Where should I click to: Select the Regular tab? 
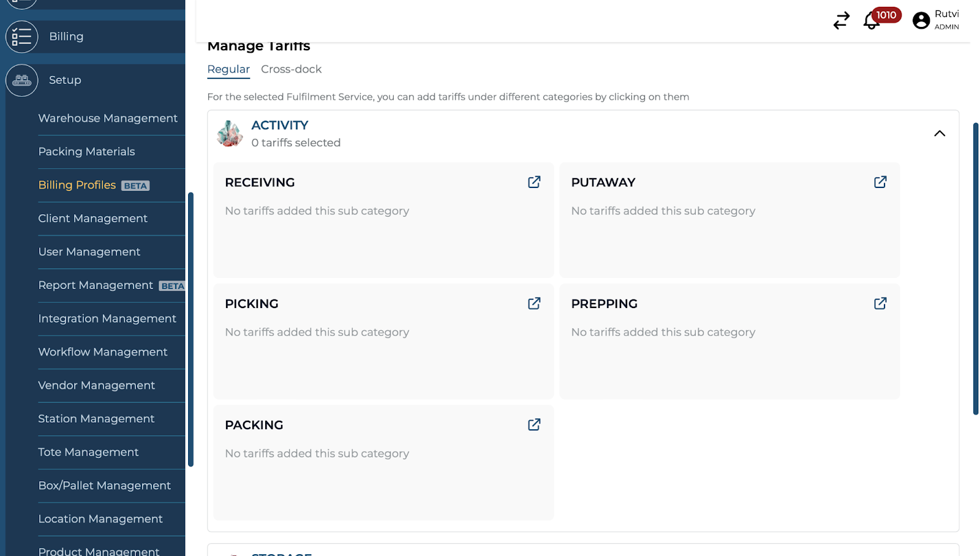point(228,69)
